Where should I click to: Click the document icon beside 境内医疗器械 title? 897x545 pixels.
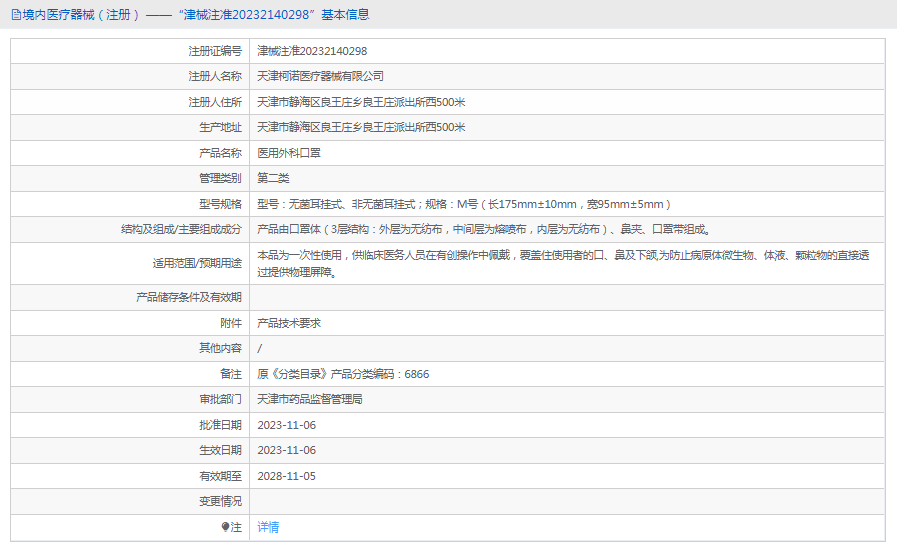[16, 15]
